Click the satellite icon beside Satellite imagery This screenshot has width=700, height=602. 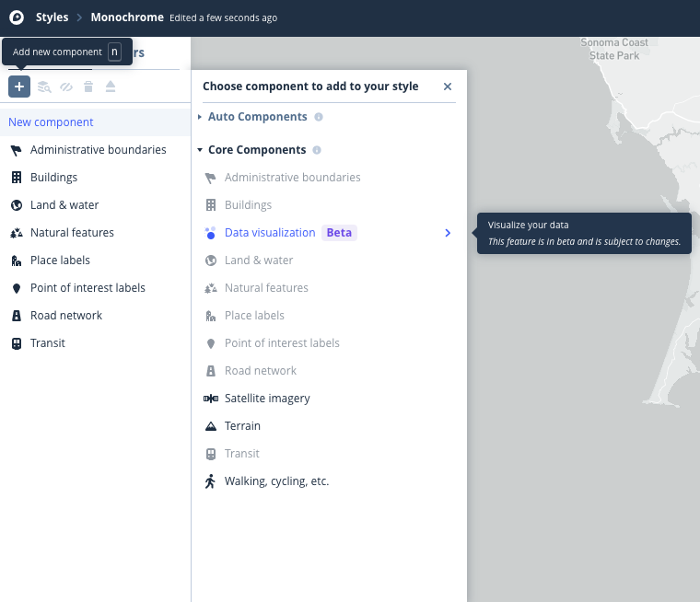[x=211, y=399]
